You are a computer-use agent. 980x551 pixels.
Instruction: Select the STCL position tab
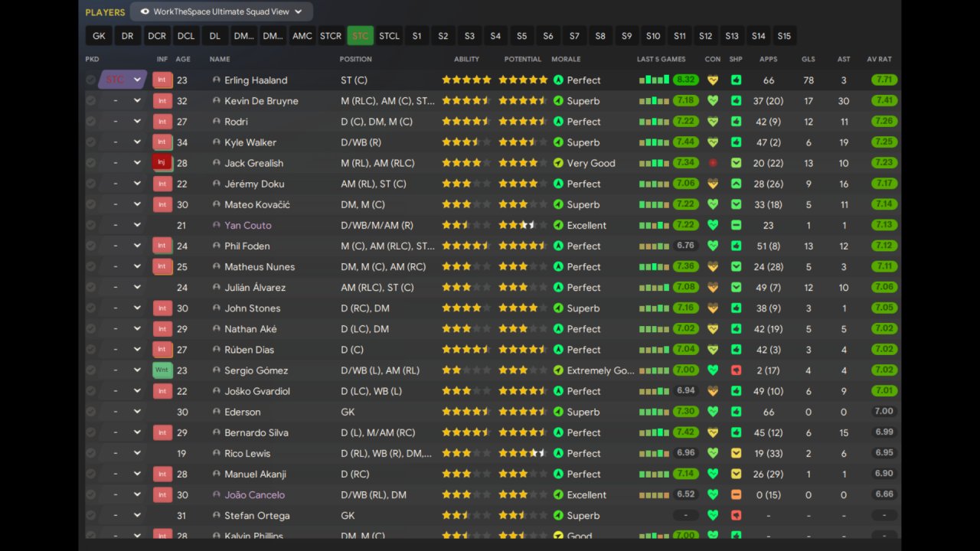point(389,36)
